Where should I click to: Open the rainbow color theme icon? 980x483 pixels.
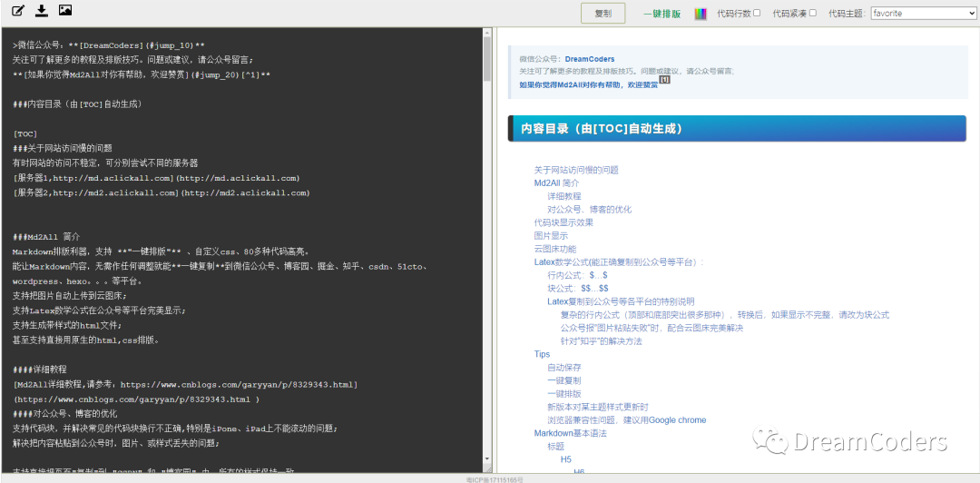700,14
